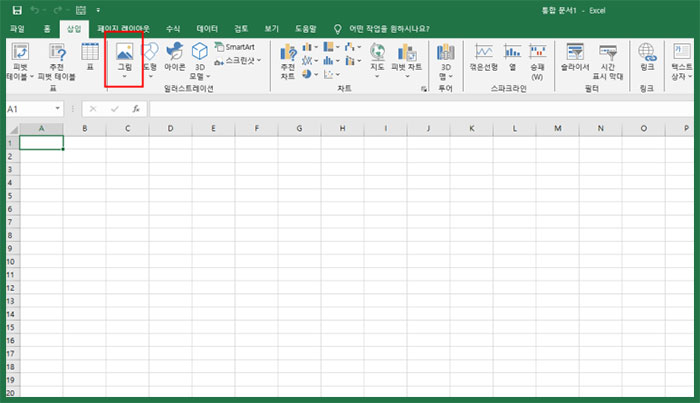Image resolution: width=700 pixels, height=403 pixels.
Task: Click the Undo arrow icon
Action: point(34,10)
